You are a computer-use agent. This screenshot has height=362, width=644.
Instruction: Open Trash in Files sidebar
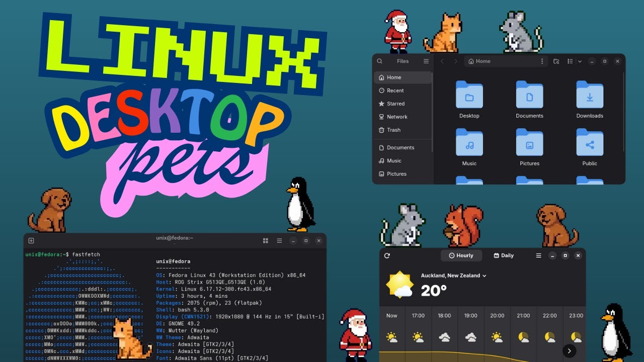403,130
